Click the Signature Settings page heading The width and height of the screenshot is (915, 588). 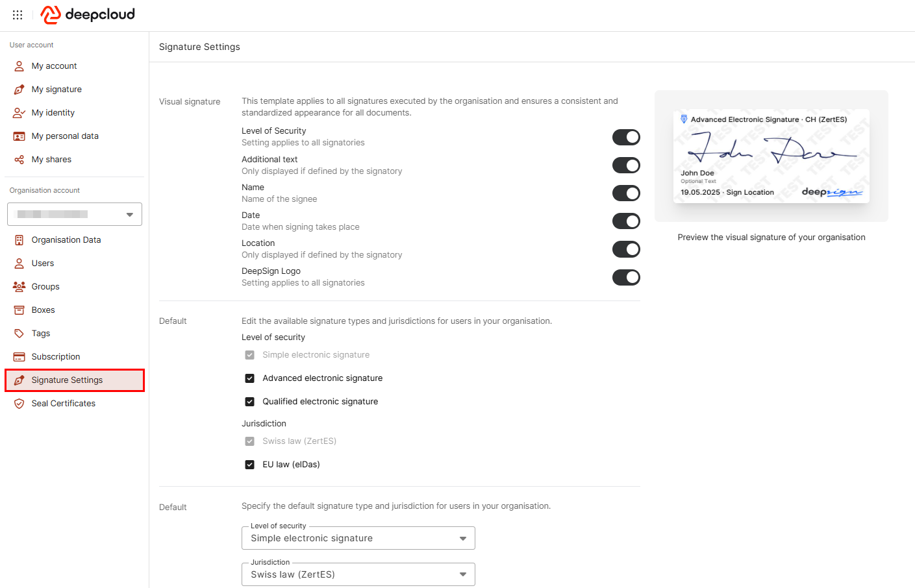(x=199, y=47)
